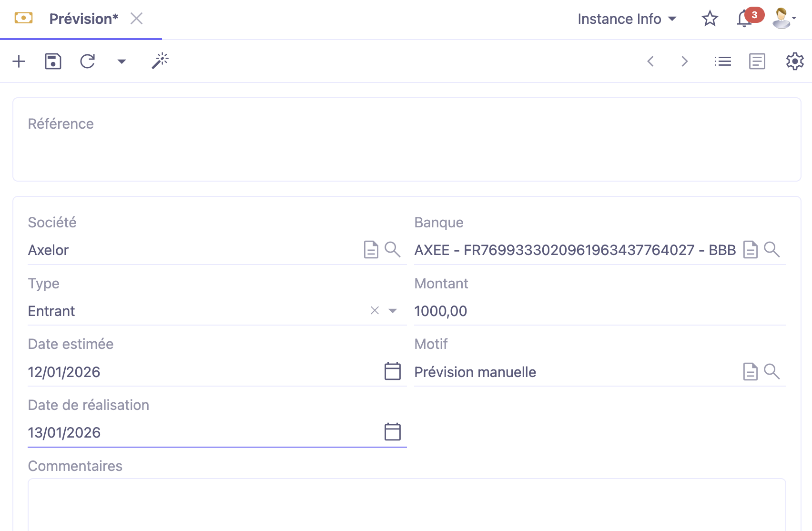The image size is (812, 531).
Task: Select the Prévision tab
Action: 83,19
